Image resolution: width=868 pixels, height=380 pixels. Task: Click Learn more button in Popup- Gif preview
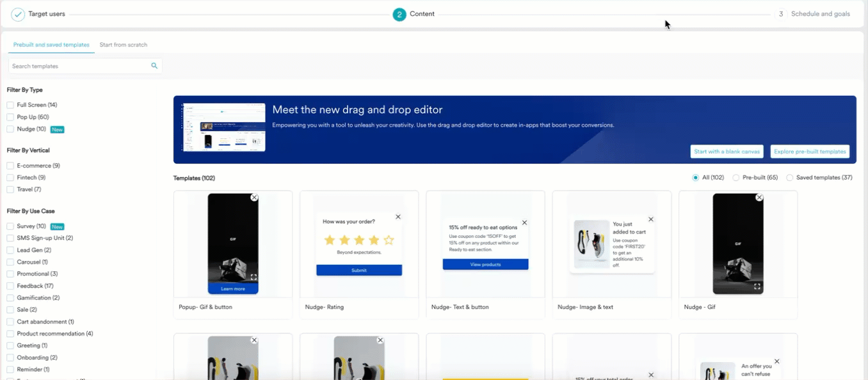pyautogui.click(x=233, y=289)
